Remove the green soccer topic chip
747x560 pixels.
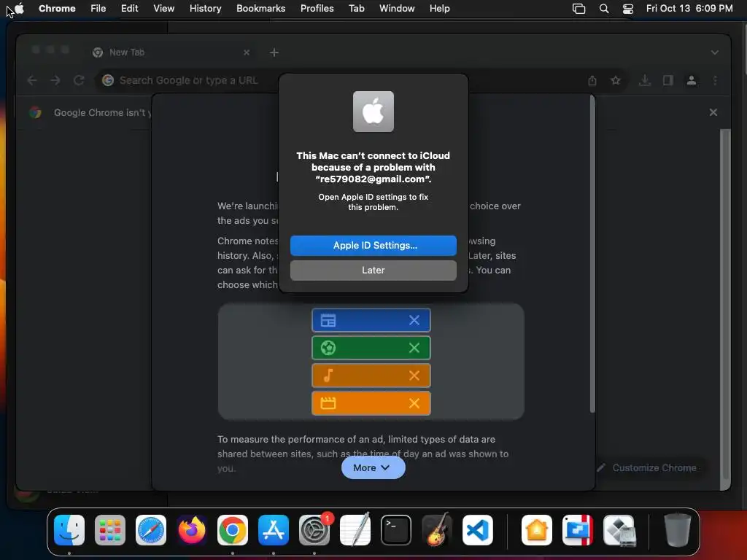pos(414,348)
